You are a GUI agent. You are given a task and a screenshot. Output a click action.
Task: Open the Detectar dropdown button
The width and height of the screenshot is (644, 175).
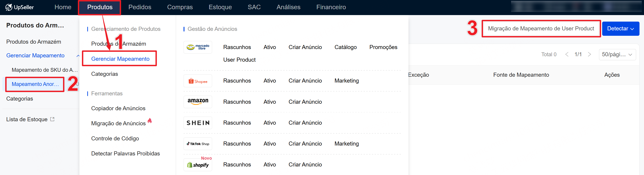620,29
